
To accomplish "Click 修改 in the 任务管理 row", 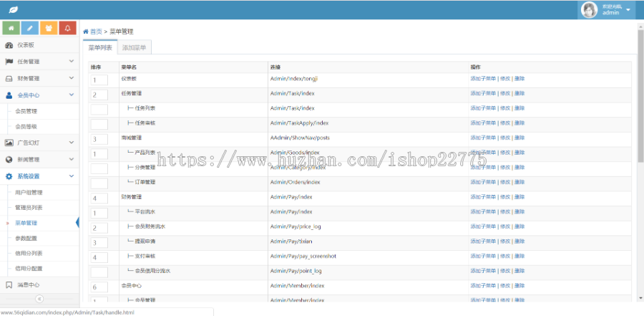I will click(x=504, y=93).
